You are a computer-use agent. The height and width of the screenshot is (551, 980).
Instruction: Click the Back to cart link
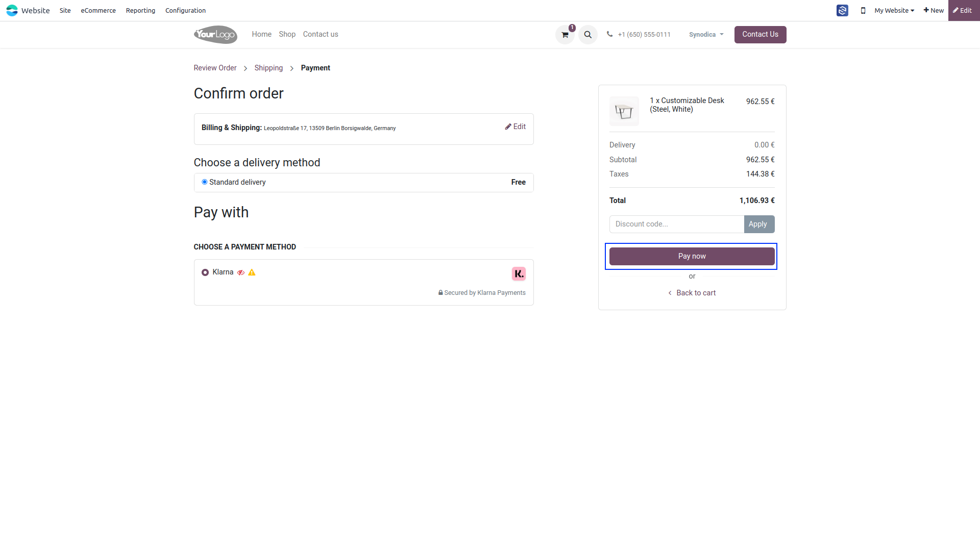692,293
